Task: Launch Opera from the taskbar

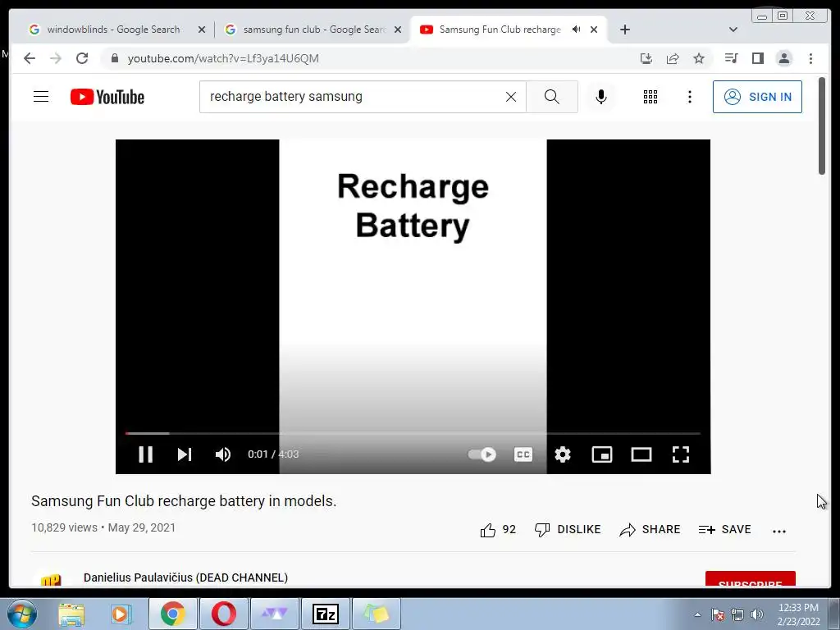Action: pyautogui.click(x=224, y=614)
